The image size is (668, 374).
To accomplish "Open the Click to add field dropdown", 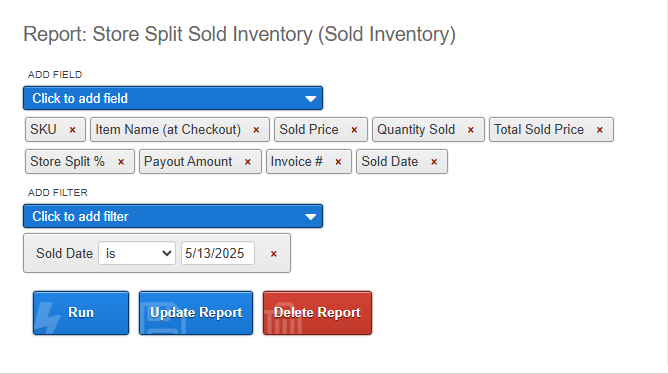I will (173, 98).
